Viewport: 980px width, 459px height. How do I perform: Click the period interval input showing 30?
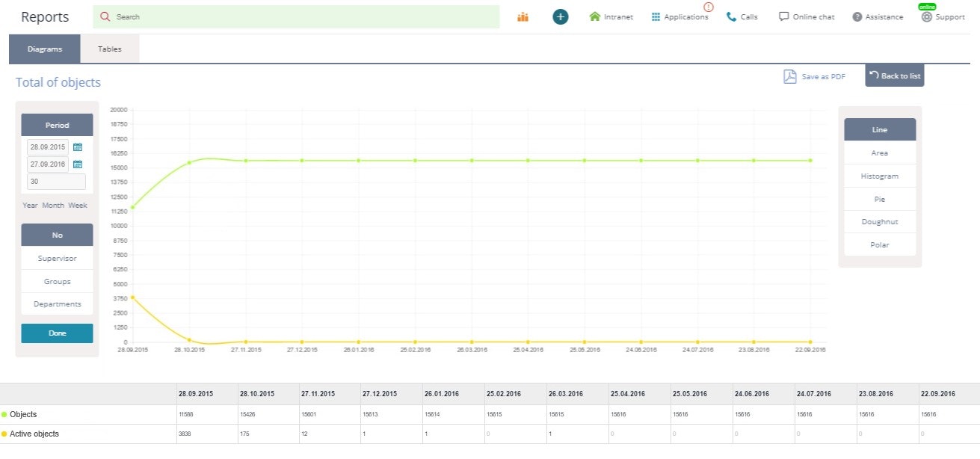(55, 182)
